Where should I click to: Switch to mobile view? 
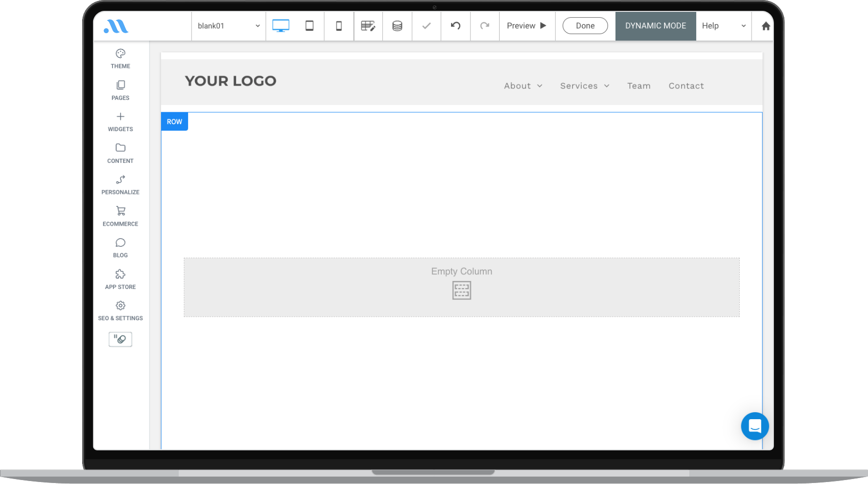pyautogui.click(x=339, y=26)
